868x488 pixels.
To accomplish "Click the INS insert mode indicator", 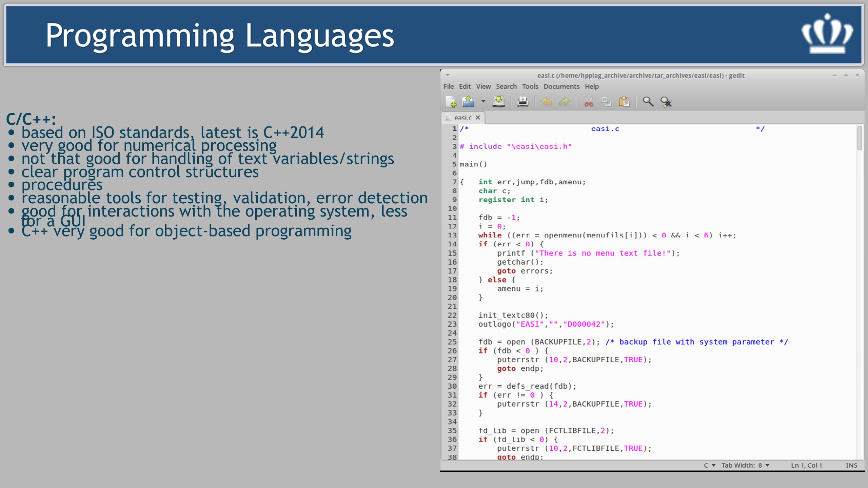I will tap(851, 465).
